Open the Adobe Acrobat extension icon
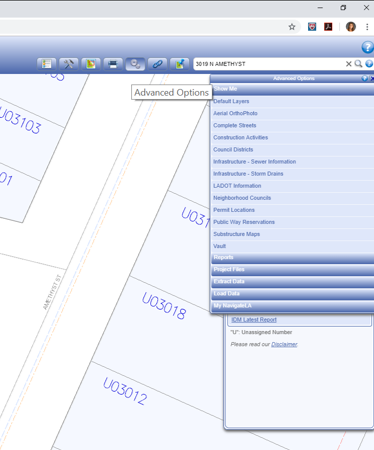This screenshot has height=450, width=374. click(x=328, y=27)
